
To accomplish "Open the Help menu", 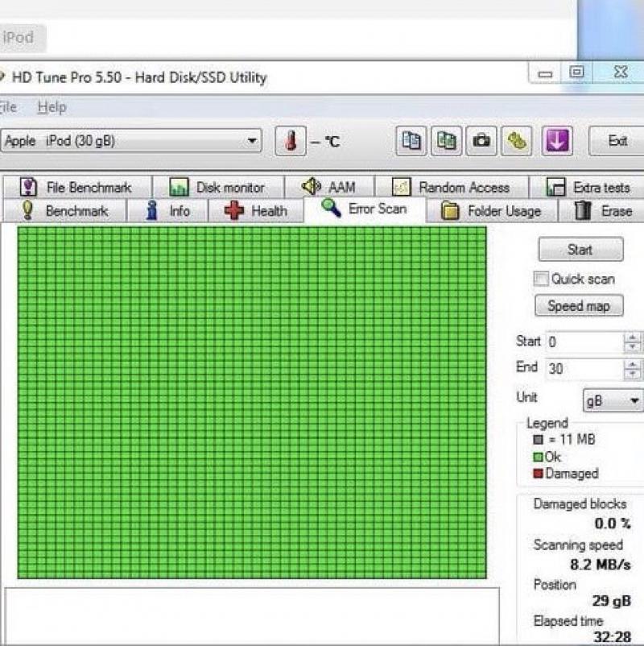I will (x=52, y=107).
